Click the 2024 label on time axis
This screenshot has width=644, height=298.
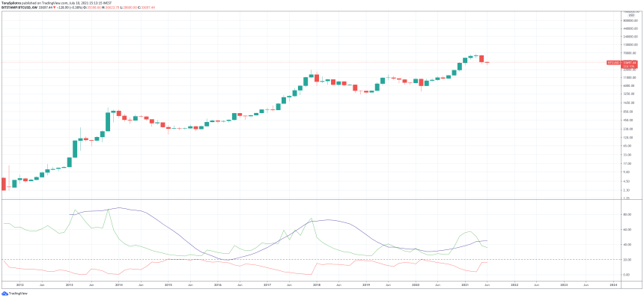(x=613, y=284)
